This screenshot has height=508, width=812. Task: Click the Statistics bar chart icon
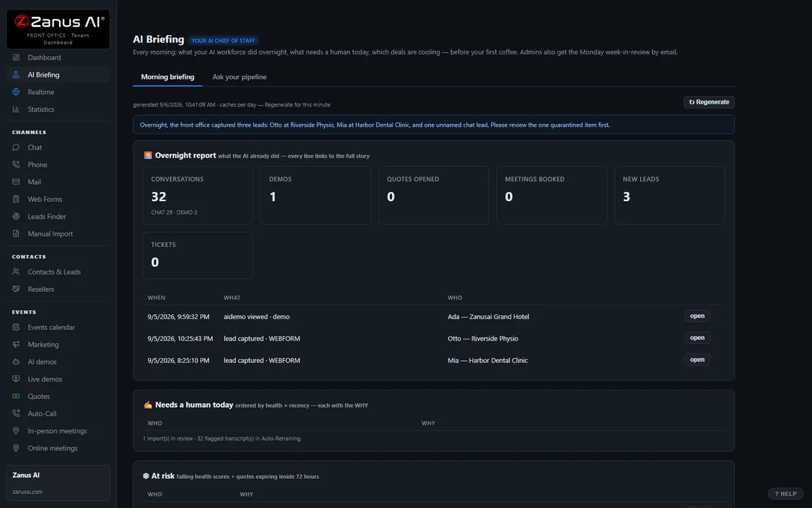16,109
